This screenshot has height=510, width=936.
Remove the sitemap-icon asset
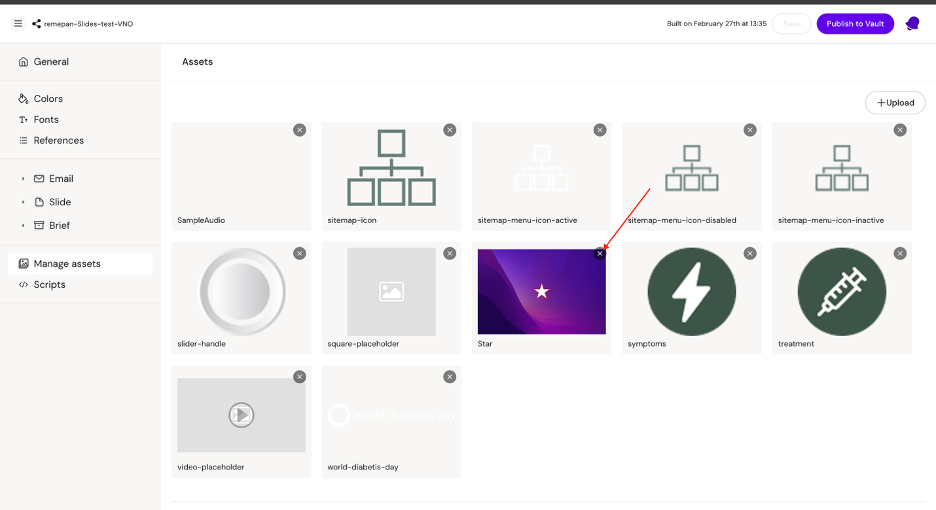[x=449, y=130]
